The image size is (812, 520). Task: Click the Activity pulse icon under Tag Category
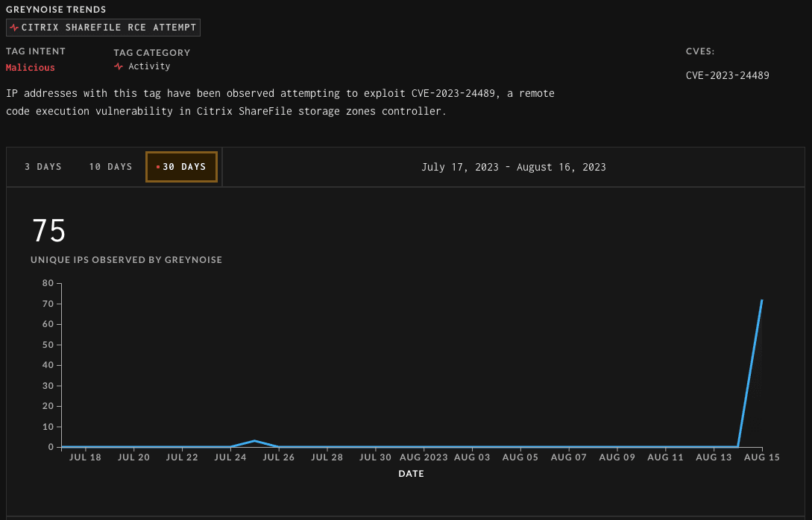119,66
